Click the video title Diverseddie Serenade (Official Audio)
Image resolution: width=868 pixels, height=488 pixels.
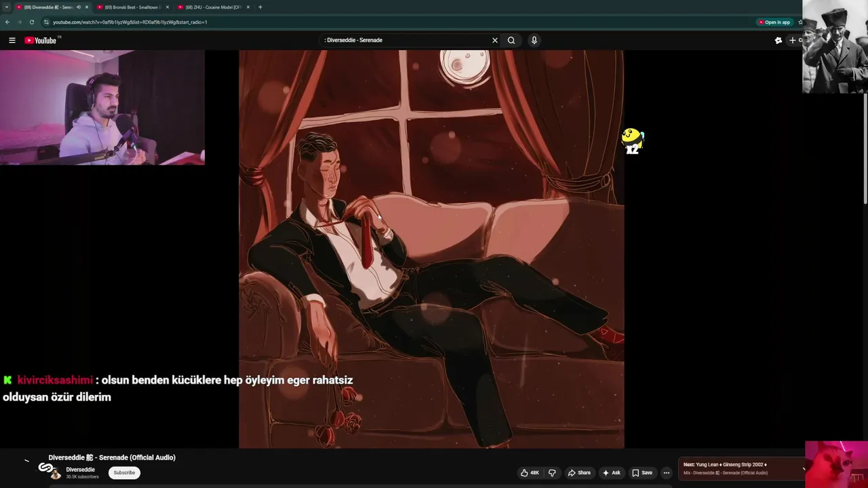[x=112, y=457]
